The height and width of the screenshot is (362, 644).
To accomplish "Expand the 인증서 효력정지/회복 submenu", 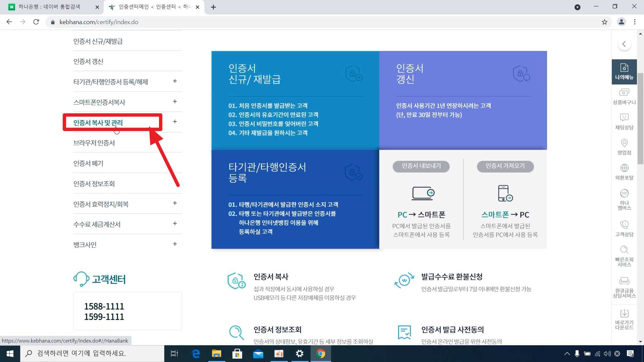I will coord(175,203).
